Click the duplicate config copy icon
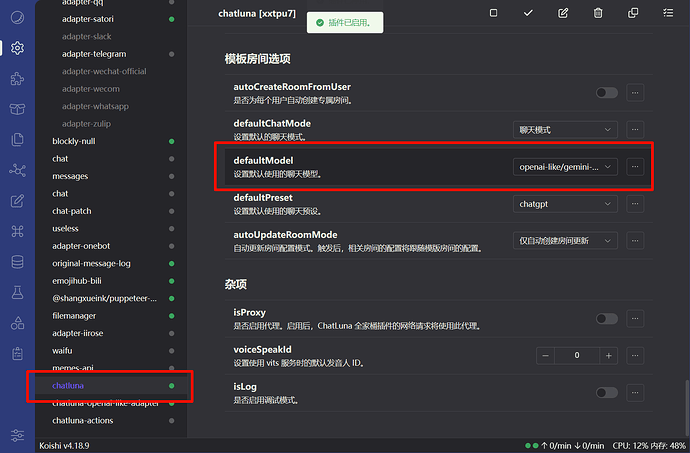This screenshot has height=453, width=690. click(633, 13)
